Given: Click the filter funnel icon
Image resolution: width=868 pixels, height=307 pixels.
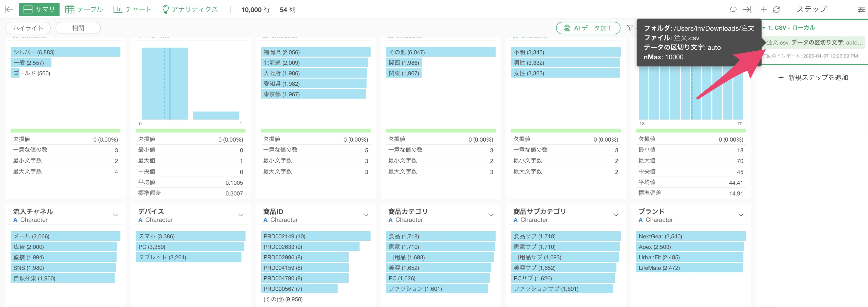Looking at the screenshot, I should click(x=630, y=28).
